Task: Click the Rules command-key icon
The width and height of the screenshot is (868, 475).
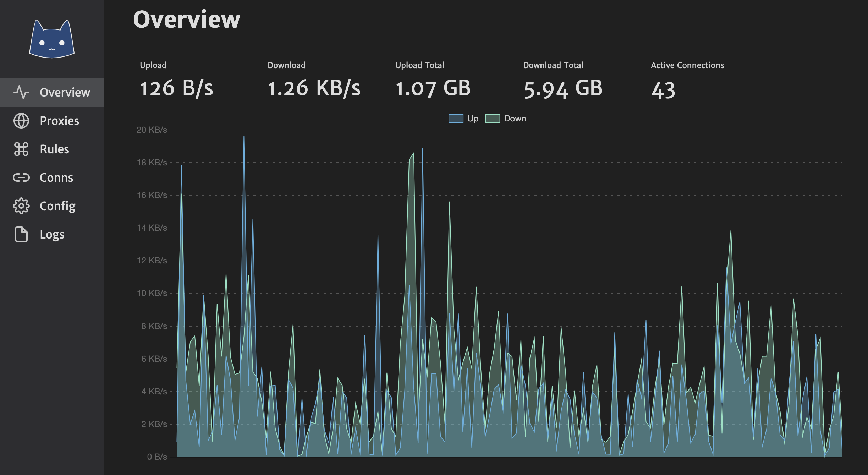Action: click(x=21, y=149)
